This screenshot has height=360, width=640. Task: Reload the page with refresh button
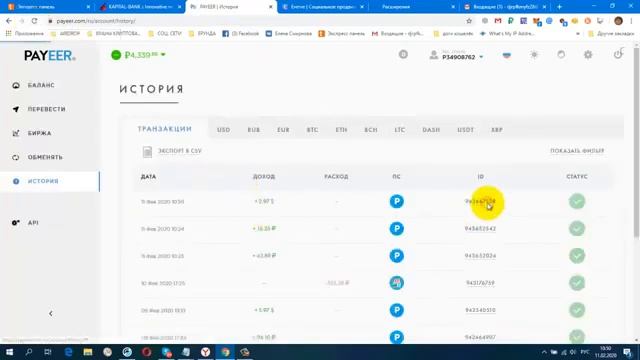click(35, 21)
